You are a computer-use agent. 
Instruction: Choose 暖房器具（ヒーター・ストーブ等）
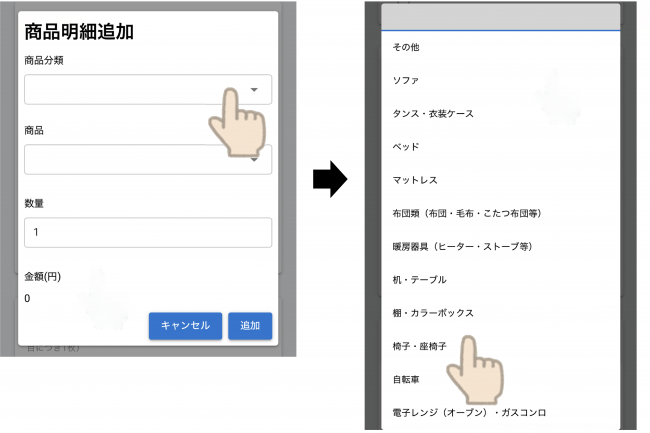click(461, 246)
